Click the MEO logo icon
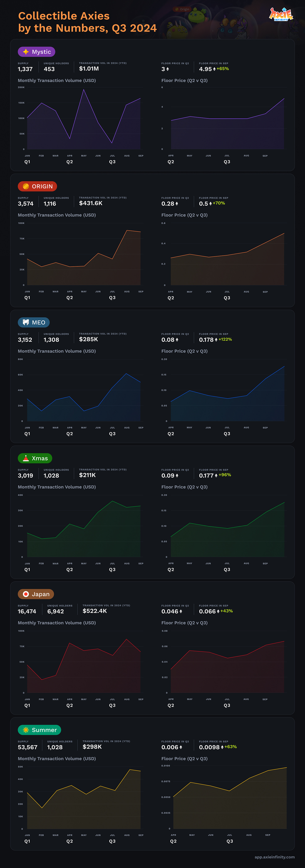The image size is (305, 868). tap(26, 322)
